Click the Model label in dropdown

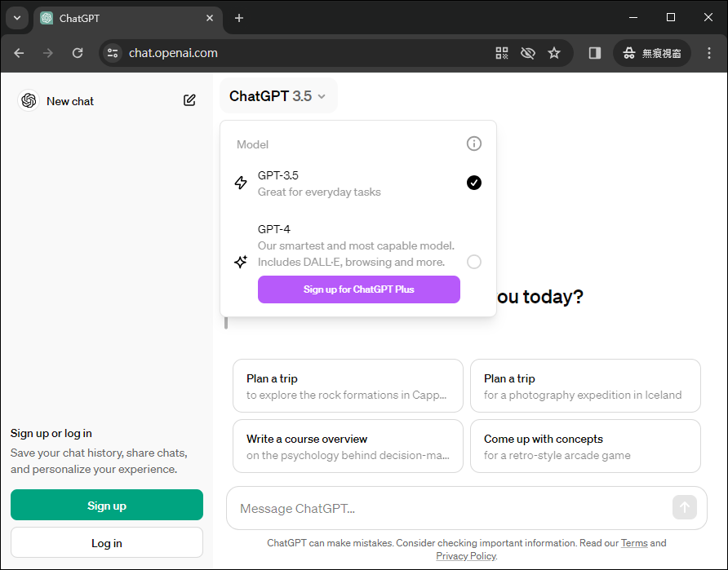pyautogui.click(x=252, y=144)
